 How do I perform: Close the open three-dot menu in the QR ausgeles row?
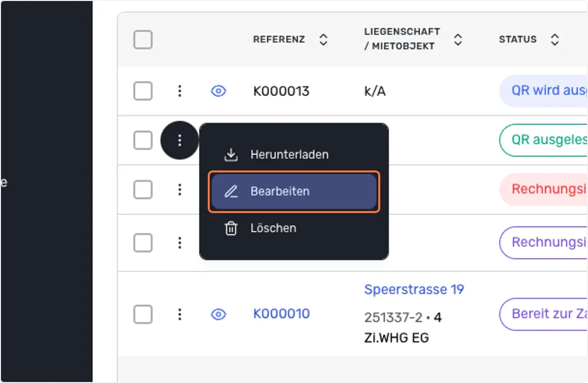[180, 141]
